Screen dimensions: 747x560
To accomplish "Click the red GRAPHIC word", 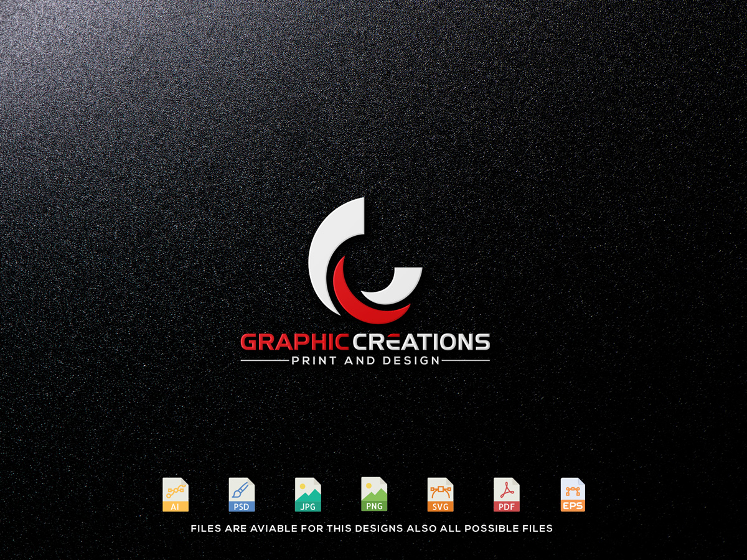I will click(294, 342).
